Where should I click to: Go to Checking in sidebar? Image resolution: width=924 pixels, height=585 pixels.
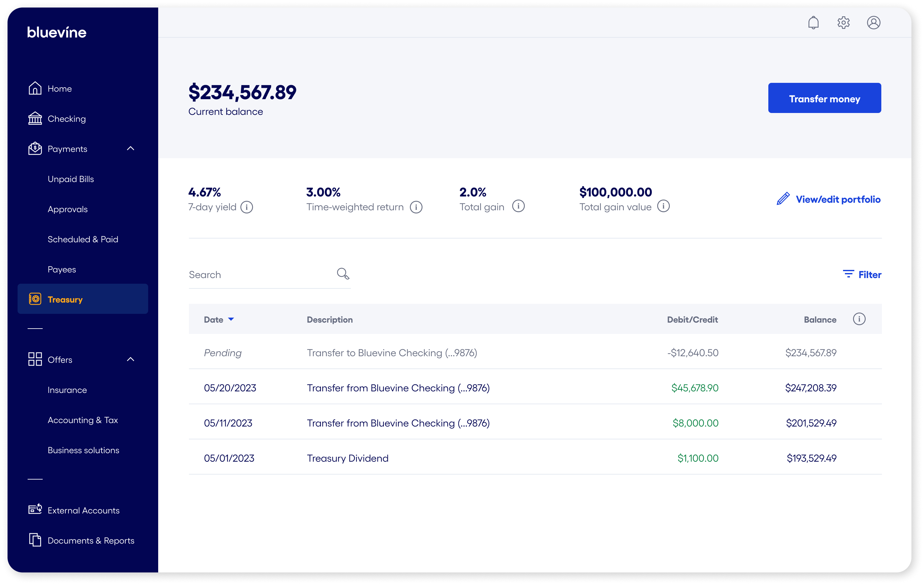(67, 119)
